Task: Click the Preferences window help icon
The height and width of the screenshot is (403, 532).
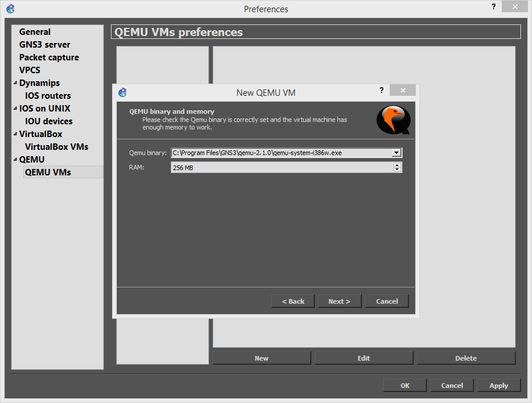Action: point(494,6)
